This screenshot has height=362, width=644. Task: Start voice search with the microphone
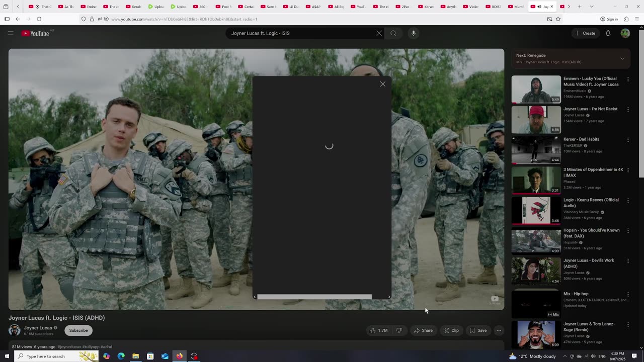[x=414, y=33]
